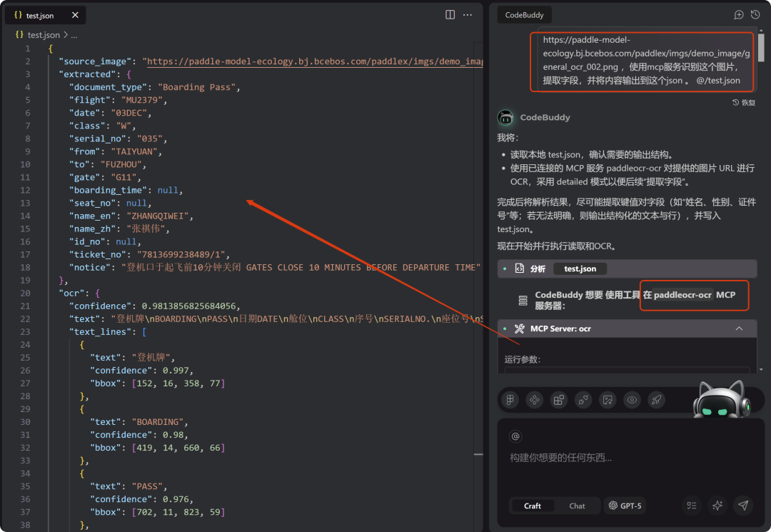Viewport: 771px width, 532px height.
Task: Click the split editor icon
Action: (450, 15)
